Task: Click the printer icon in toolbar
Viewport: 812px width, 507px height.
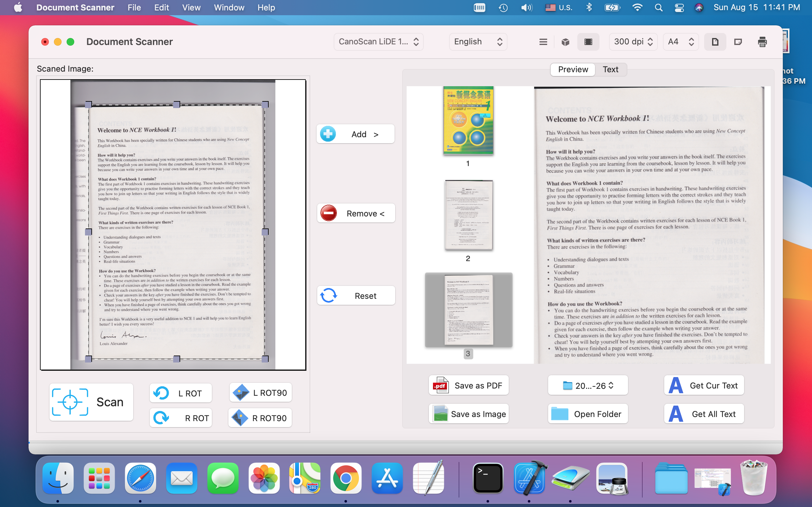Action: coord(762,42)
